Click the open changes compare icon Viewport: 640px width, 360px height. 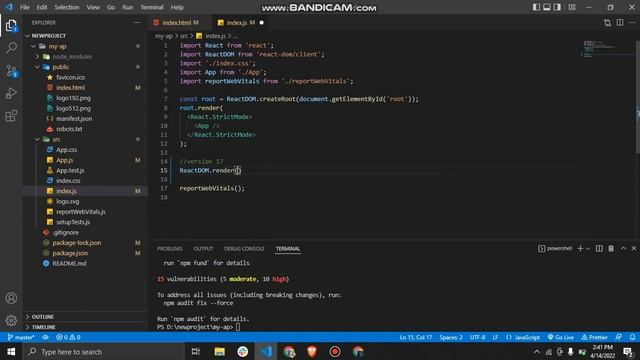click(x=607, y=23)
